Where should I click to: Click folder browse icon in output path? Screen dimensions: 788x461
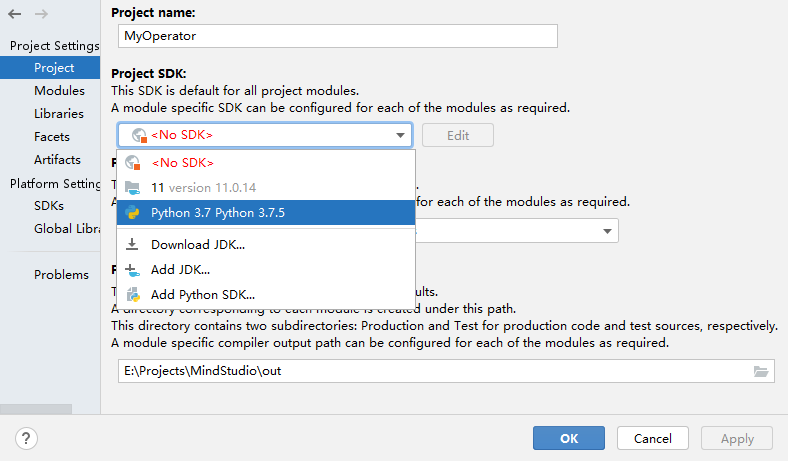[x=761, y=372]
